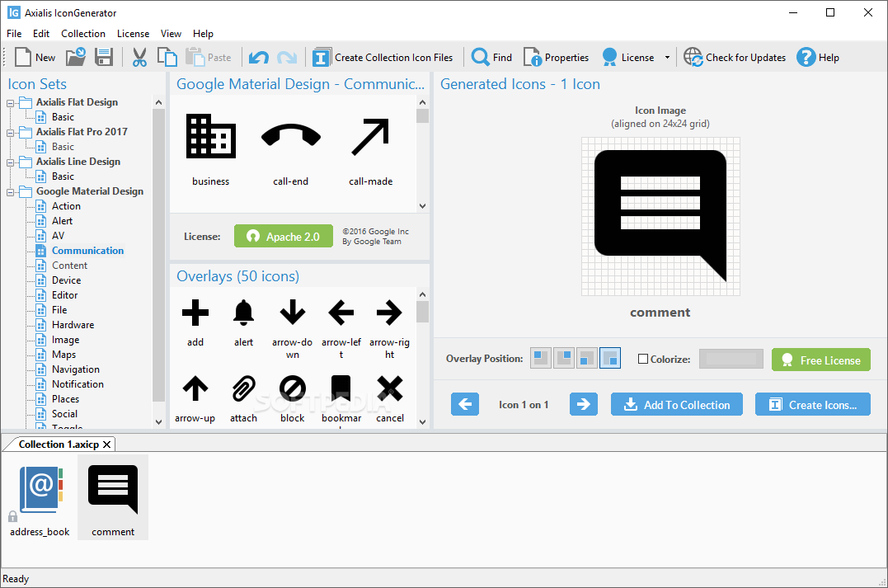The image size is (888, 588).
Task: Set overlay position to top-left
Action: click(x=541, y=358)
